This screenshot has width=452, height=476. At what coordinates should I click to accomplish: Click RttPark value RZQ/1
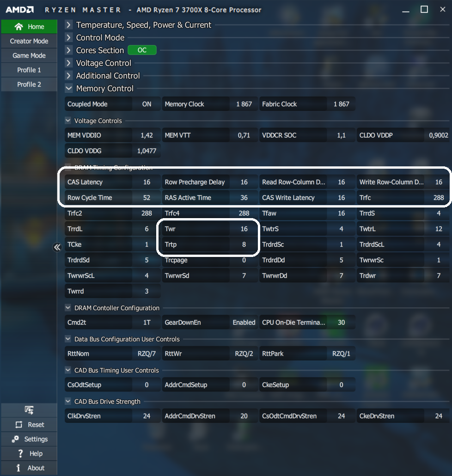coord(341,354)
